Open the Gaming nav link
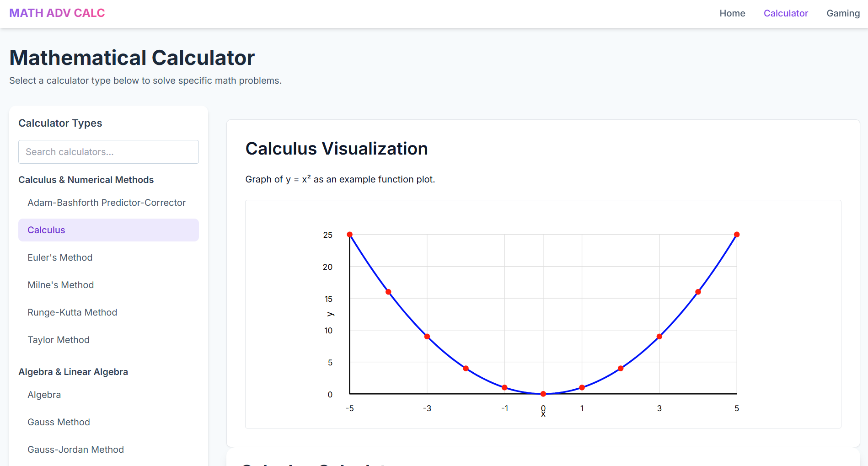 click(x=843, y=13)
